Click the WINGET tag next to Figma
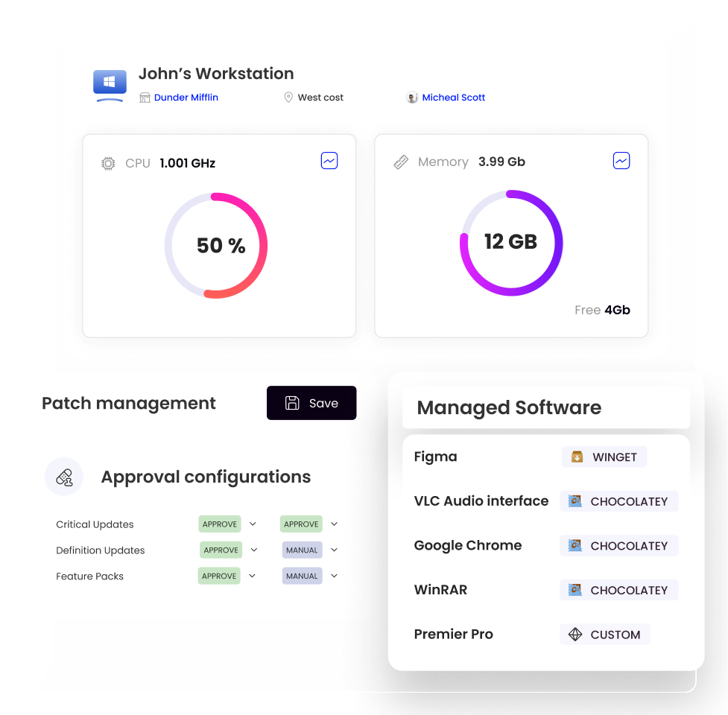 click(x=604, y=457)
